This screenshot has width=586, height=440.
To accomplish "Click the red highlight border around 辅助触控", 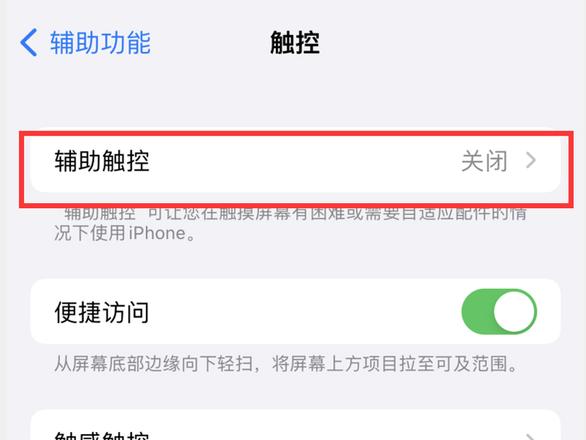I will tap(296, 133).
